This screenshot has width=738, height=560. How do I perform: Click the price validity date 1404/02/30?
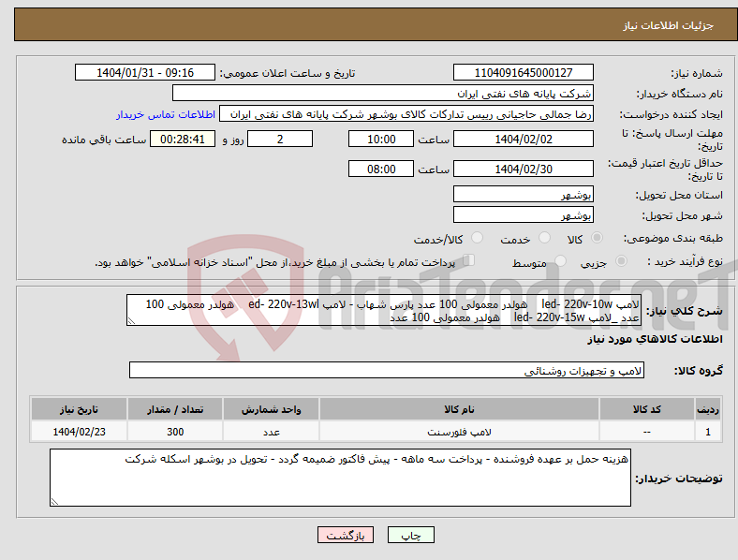[523, 169]
